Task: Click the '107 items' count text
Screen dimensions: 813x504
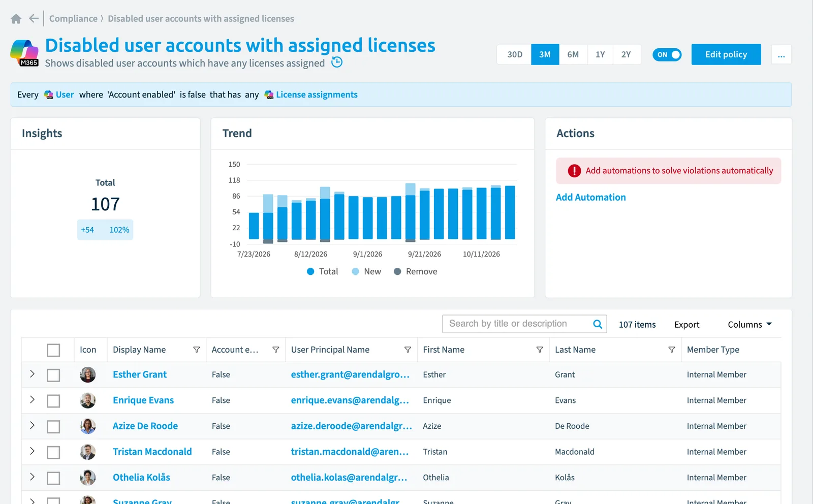Action: click(x=637, y=324)
